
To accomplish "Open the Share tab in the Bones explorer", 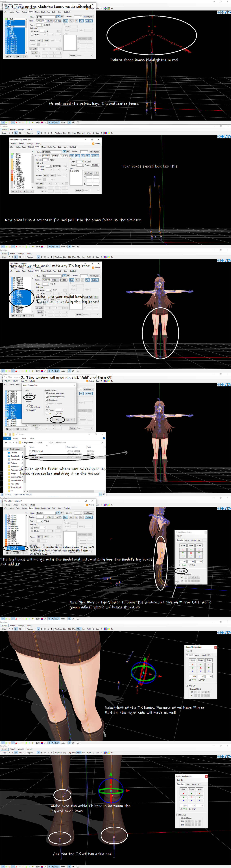I will tap(23, 438).
